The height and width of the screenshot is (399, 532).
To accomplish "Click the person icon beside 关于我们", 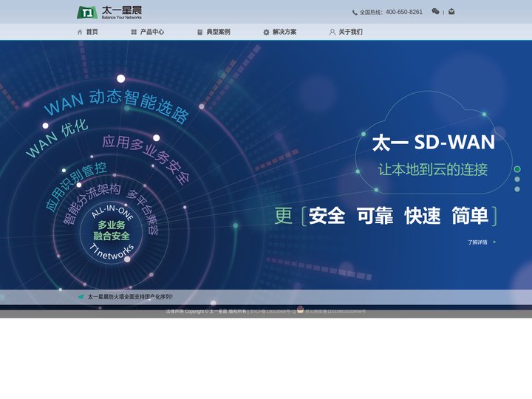I will 332,33.
